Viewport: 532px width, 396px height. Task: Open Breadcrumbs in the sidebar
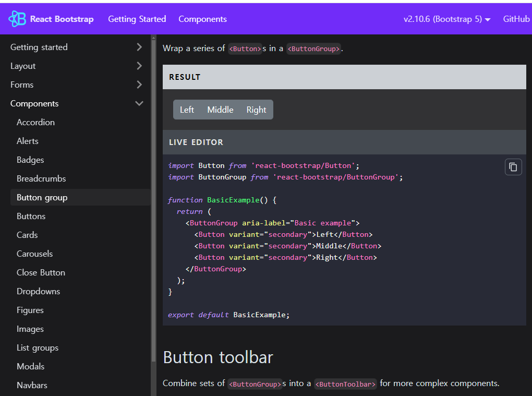coord(41,178)
